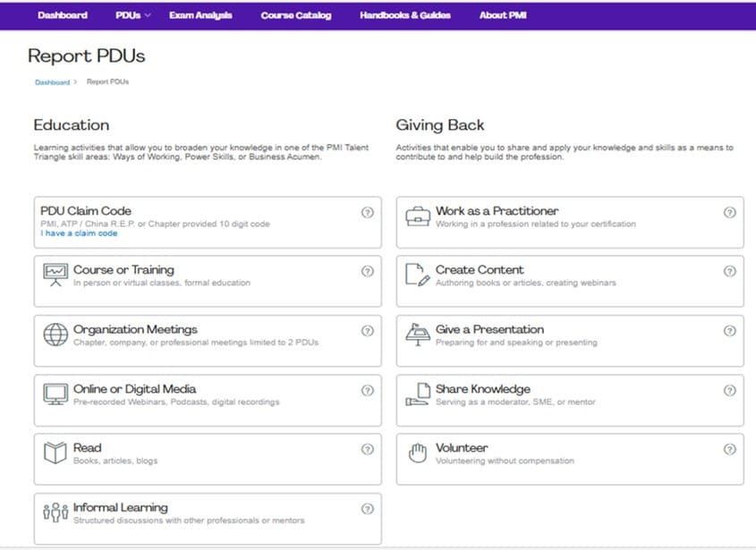This screenshot has height=550, width=756.
Task: Expand the PDUs dropdown menu
Action: click(x=133, y=15)
